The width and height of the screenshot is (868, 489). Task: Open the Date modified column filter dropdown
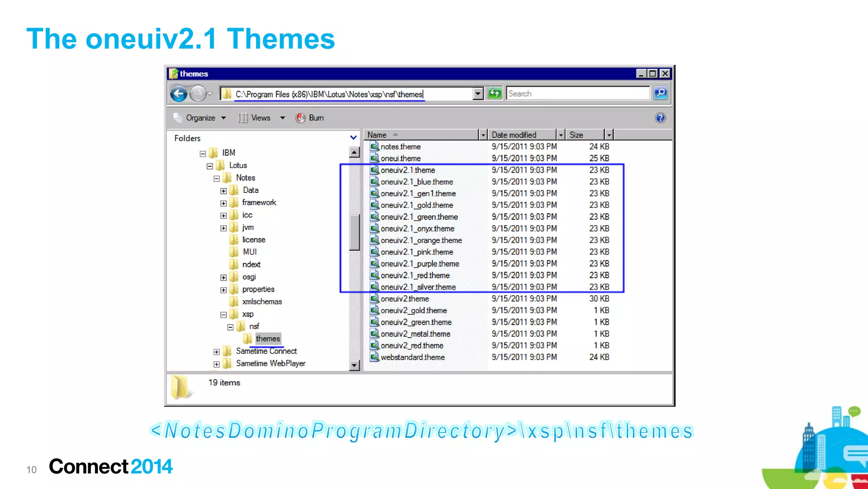[x=561, y=135]
